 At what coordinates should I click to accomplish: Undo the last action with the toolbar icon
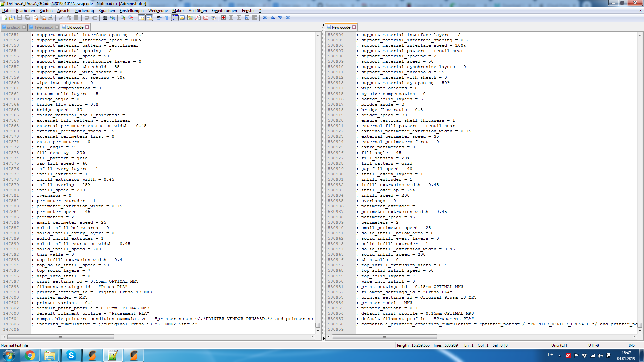tap(87, 18)
